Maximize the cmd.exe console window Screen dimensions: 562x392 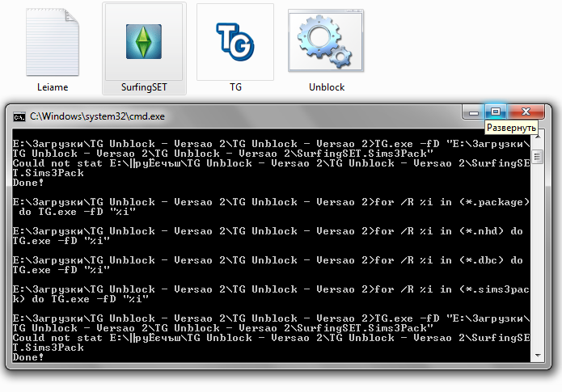point(497,112)
